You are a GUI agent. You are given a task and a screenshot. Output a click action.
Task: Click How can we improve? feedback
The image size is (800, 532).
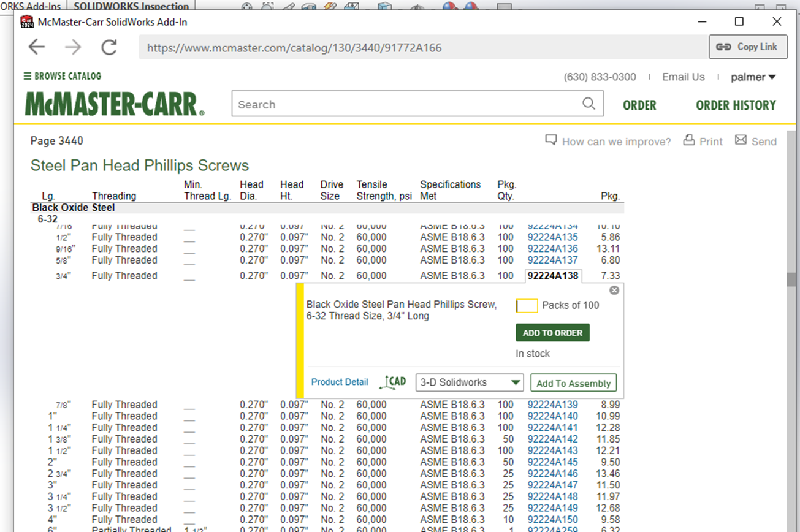[608, 141]
